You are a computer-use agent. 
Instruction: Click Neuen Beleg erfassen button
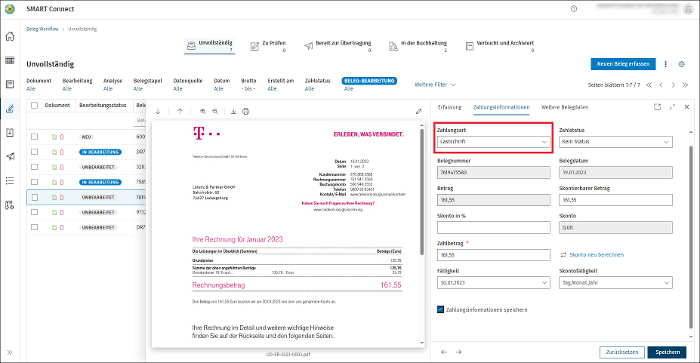[x=623, y=64]
